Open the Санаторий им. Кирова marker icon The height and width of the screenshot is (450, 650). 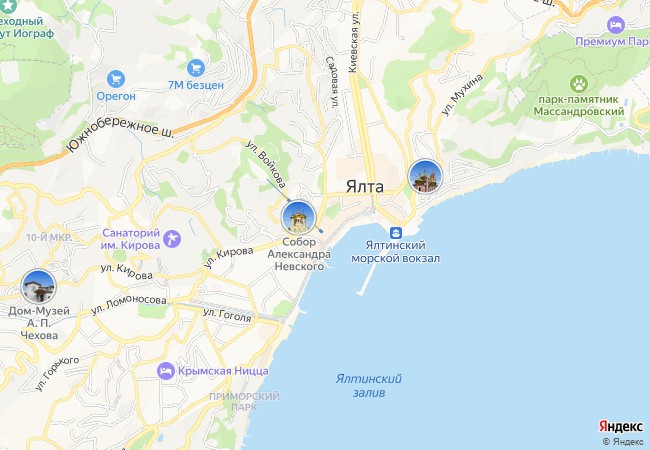(172, 239)
